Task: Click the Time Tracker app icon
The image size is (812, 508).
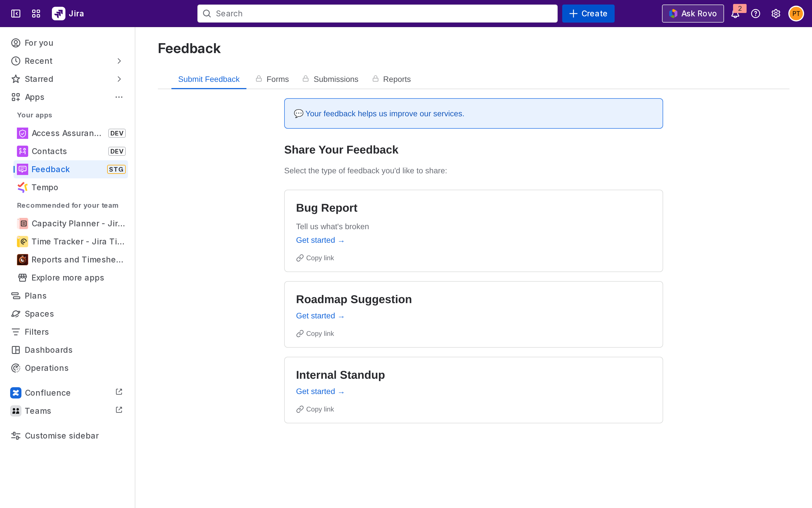Action: click(x=23, y=242)
